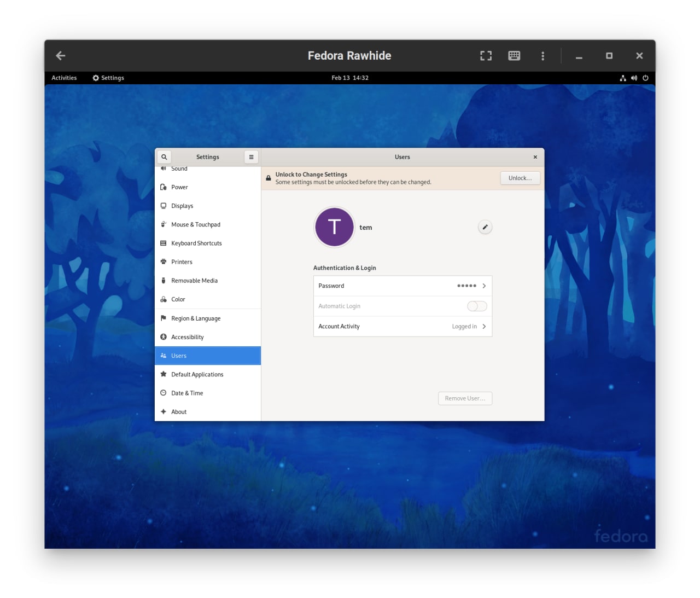Open the Settings app menu in top bar
The image size is (700, 598).
(x=108, y=78)
